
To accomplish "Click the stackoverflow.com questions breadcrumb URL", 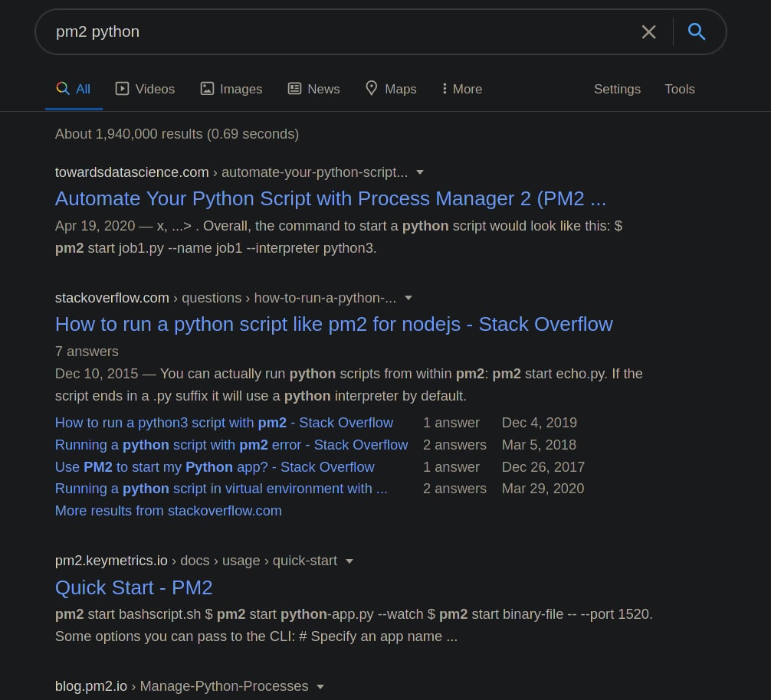I will click(225, 298).
